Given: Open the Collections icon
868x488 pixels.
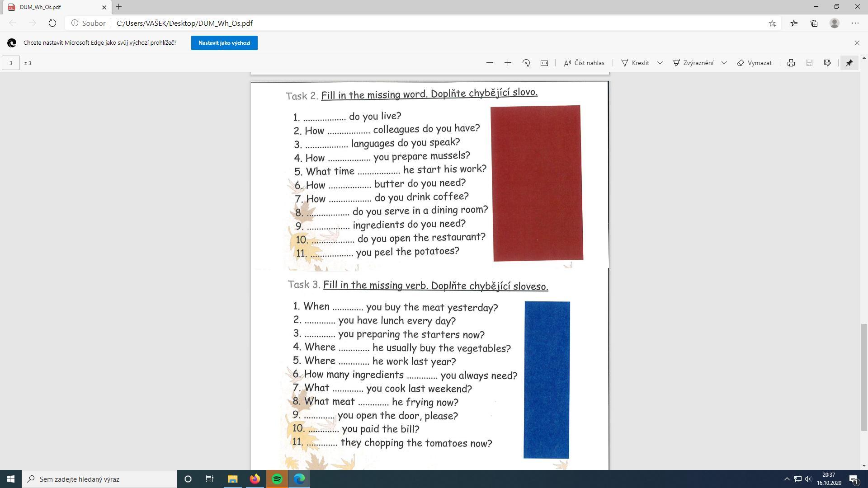Looking at the screenshot, I should (814, 23).
